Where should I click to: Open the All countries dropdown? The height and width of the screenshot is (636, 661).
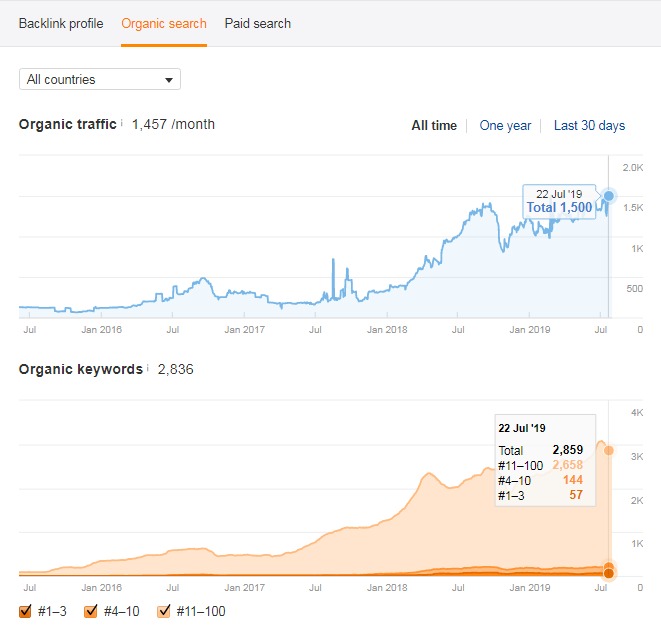pyautogui.click(x=100, y=79)
